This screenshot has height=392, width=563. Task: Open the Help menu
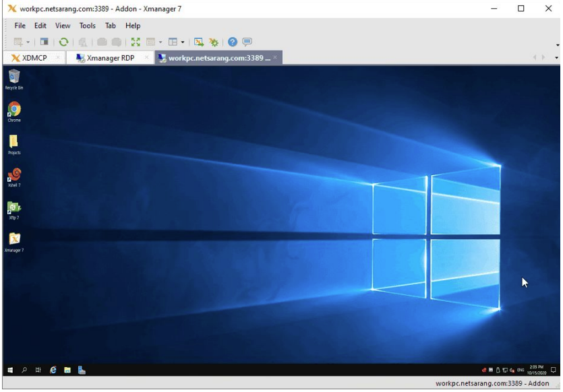pyautogui.click(x=133, y=26)
